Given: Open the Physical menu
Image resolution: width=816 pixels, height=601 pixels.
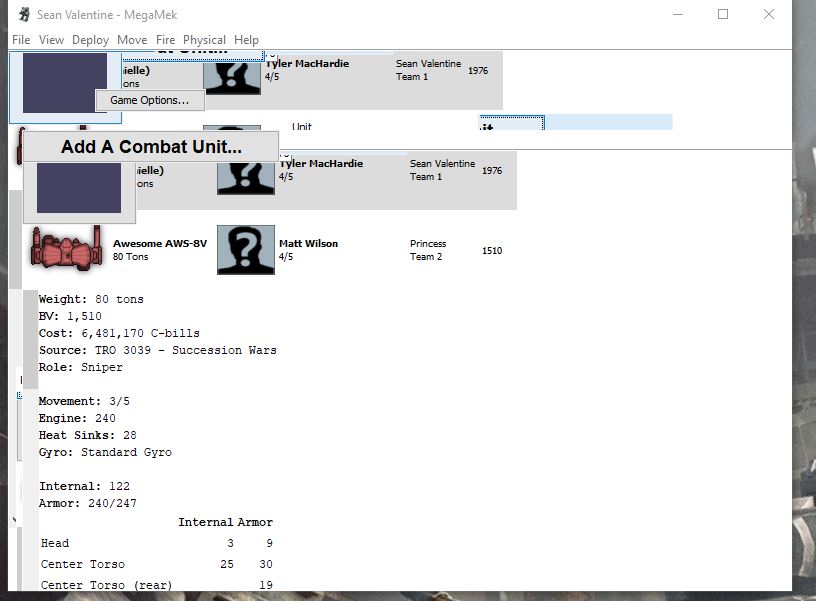Looking at the screenshot, I should pos(204,40).
